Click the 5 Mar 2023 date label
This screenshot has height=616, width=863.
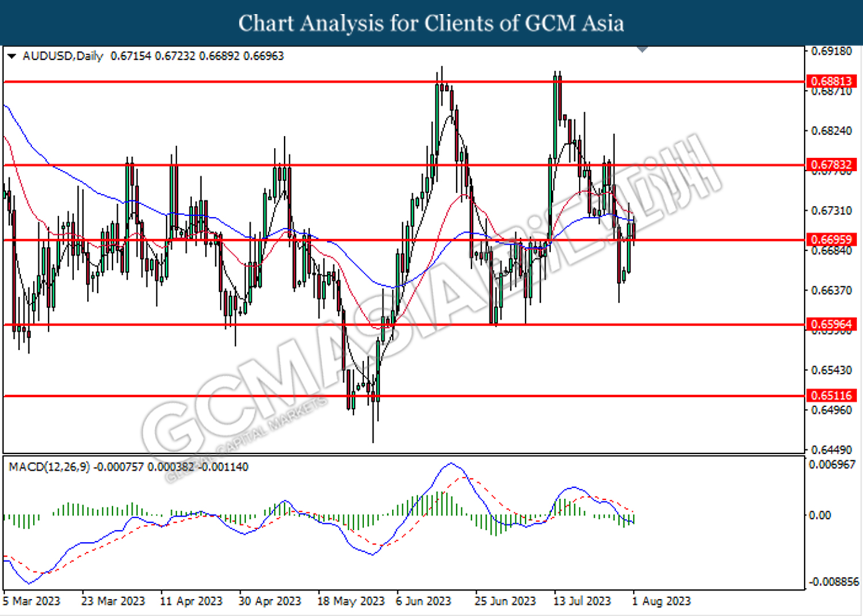pyautogui.click(x=32, y=601)
